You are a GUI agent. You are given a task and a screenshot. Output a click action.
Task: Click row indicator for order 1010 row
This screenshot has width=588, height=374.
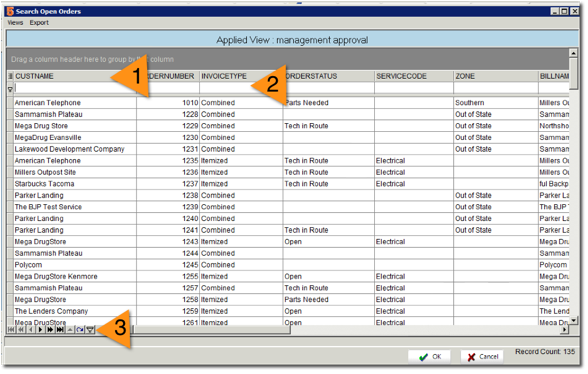click(x=10, y=103)
